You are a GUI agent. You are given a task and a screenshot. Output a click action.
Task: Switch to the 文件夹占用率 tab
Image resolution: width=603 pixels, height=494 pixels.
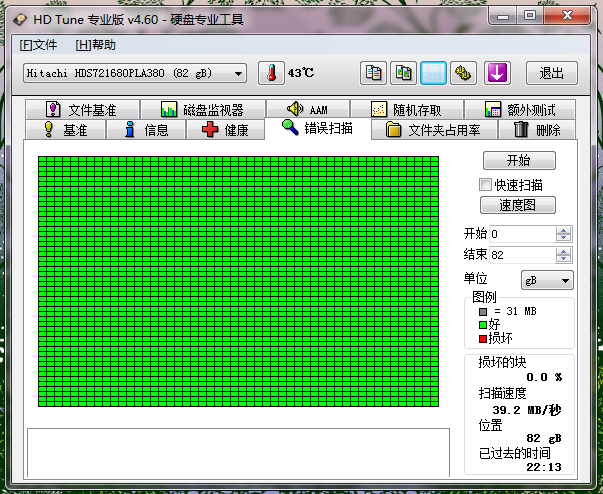(x=434, y=130)
